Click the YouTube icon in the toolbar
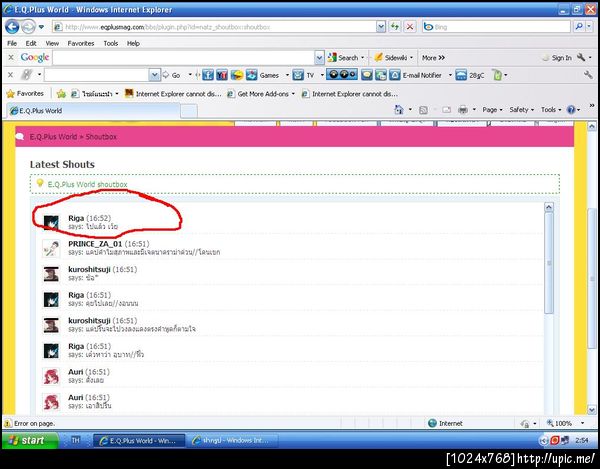This screenshot has height=469, width=600. 222,75
